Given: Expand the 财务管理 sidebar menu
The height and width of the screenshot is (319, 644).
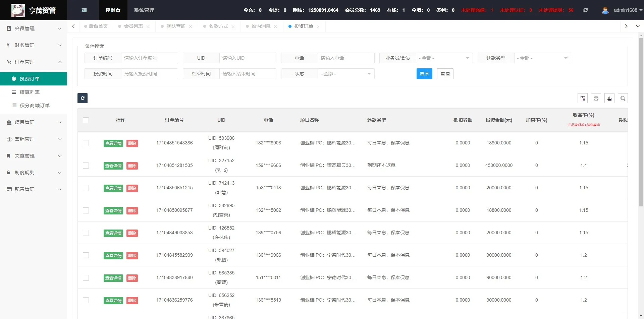Looking at the screenshot, I should pyautogui.click(x=34, y=45).
